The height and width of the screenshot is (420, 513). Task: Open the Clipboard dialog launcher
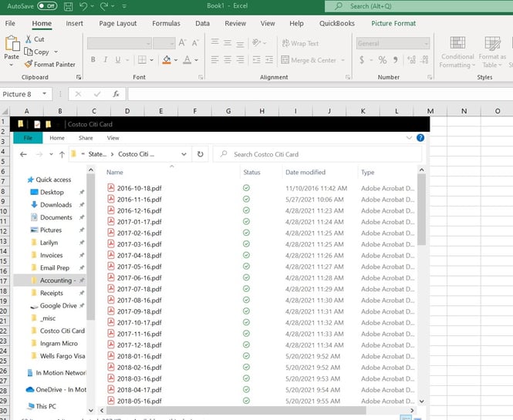point(79,77)
